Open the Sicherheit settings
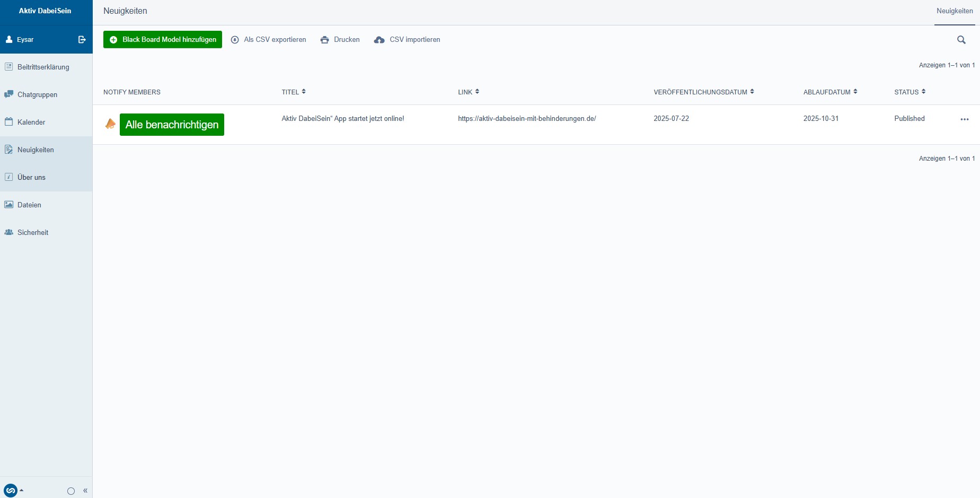Viewport: 980px width, 498px height. 32,232
